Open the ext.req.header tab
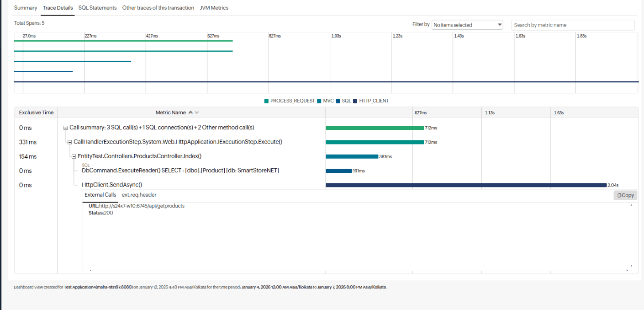This screenshot has height=310, width=644. [139, 194]
